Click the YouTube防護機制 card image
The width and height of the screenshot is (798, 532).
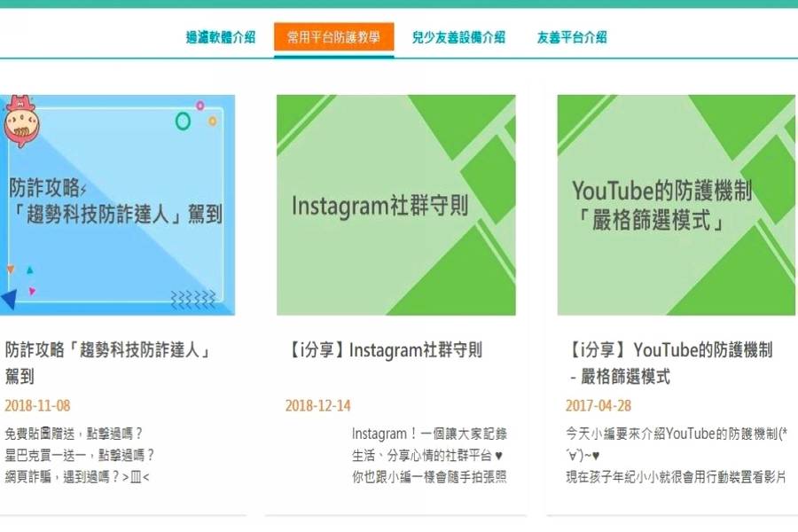[675, 205]
